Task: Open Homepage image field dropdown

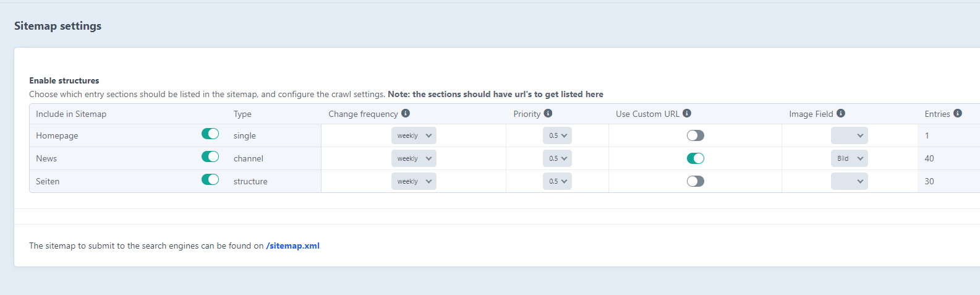Action: click(x=849, y=135)
